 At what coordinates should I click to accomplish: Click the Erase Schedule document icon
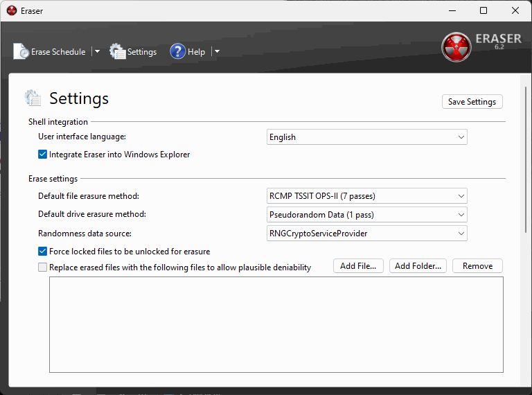click(21, 51)
